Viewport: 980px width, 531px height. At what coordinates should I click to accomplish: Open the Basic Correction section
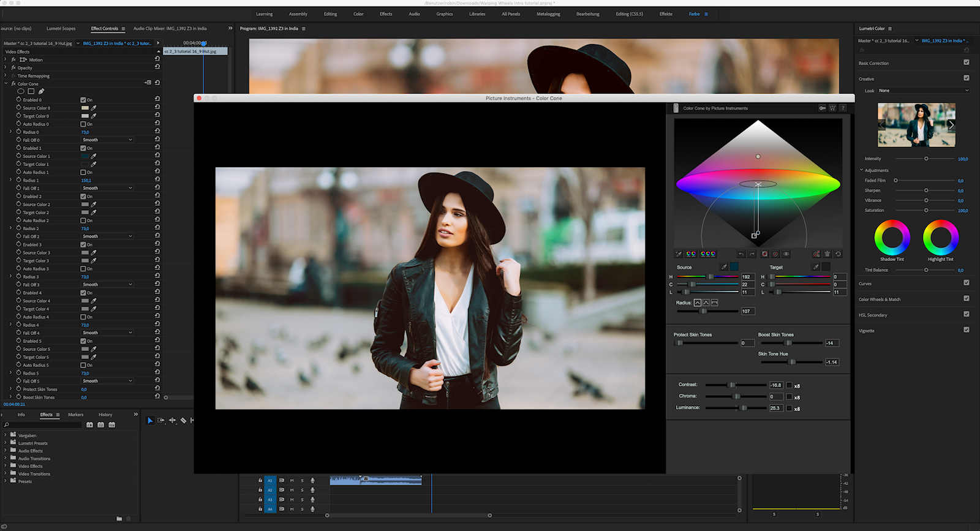pyautogui.click(x=873, y=63)
